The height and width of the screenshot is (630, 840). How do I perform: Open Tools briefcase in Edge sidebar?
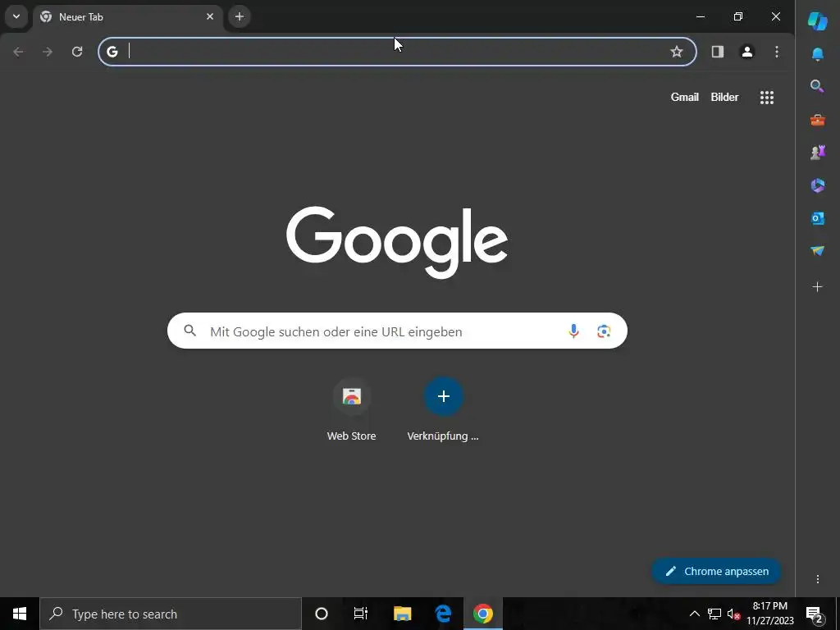click(818, 120)
